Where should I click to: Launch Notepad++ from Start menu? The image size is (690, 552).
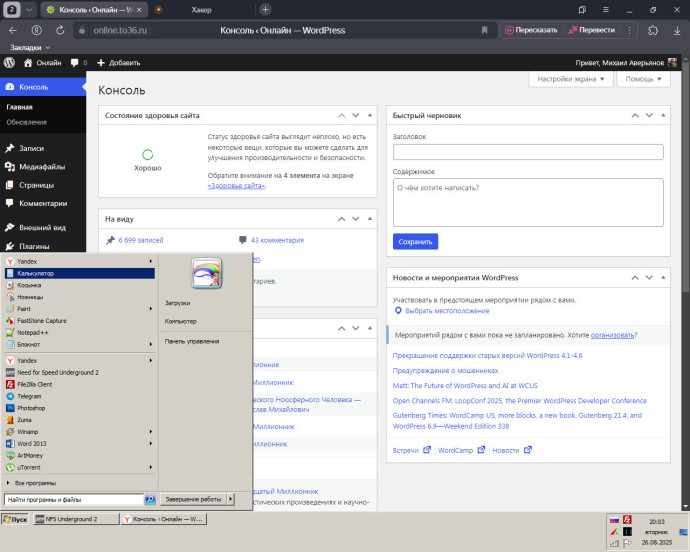(80, 333)
